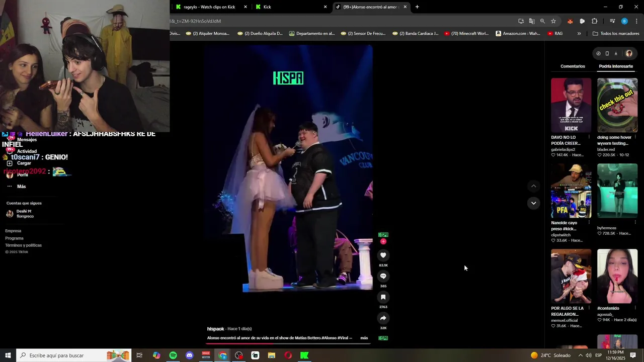
Task: Open the phone app icon in top bar
Action: click(607, 53)
